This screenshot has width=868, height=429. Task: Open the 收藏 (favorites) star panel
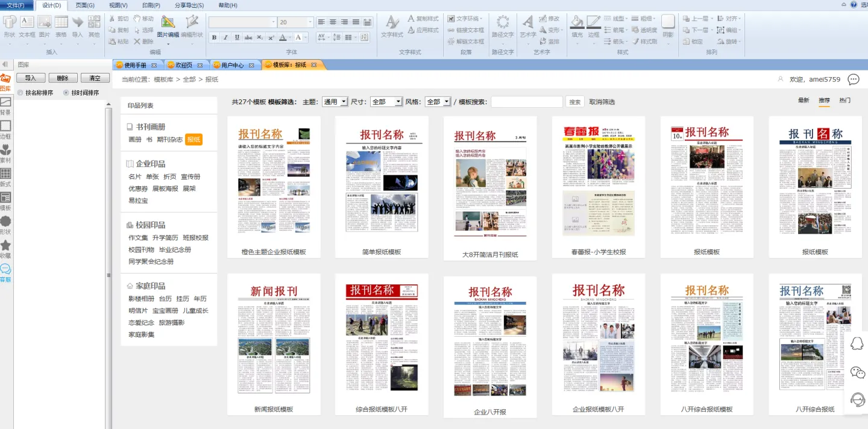point(5,248)
